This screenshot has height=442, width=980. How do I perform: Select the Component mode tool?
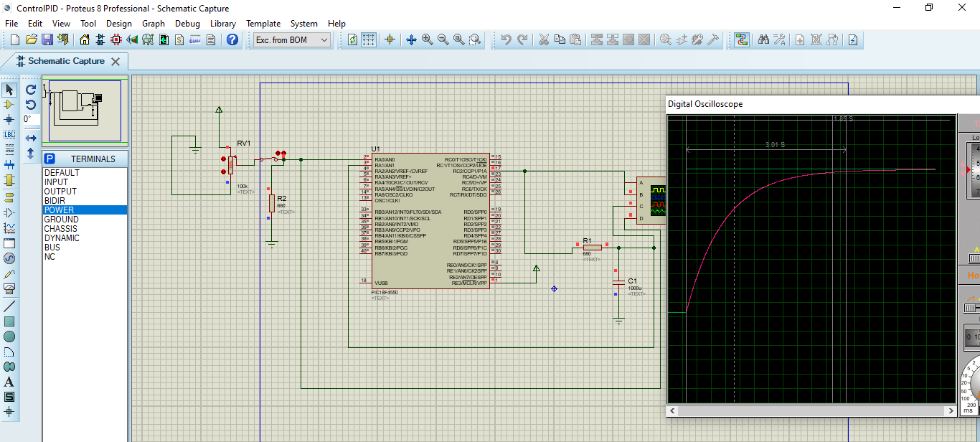[9, 105]
